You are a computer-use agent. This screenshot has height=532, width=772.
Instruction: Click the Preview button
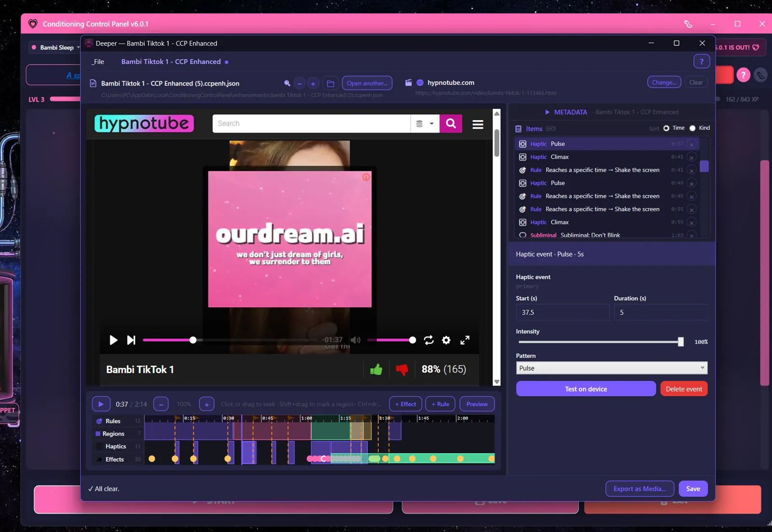point(477,404)
